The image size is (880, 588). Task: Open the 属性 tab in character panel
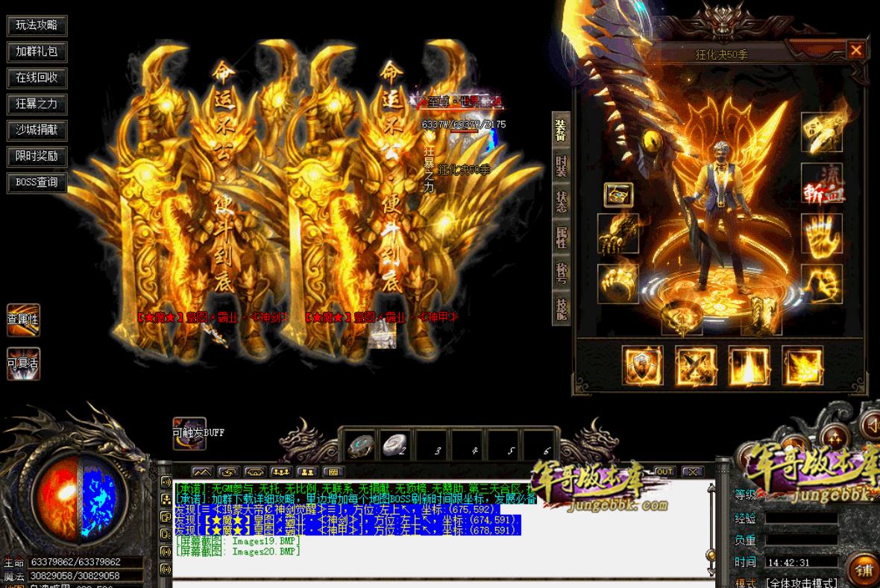(561, 237)
